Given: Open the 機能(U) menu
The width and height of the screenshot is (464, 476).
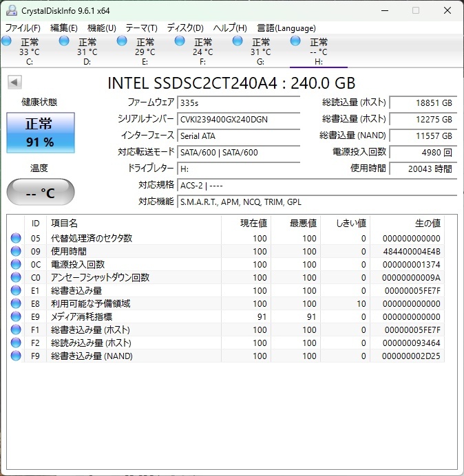Looking at the screenshot, I should [102, 28].
